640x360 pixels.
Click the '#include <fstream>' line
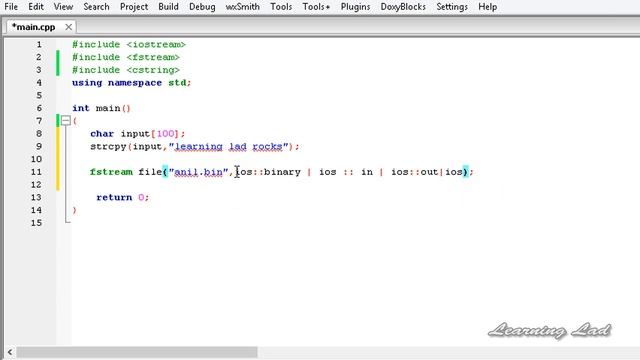click(126, 57)
